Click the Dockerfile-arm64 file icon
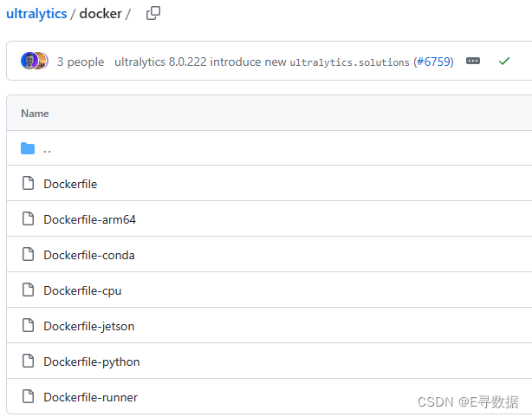 [x=28, y=218]
